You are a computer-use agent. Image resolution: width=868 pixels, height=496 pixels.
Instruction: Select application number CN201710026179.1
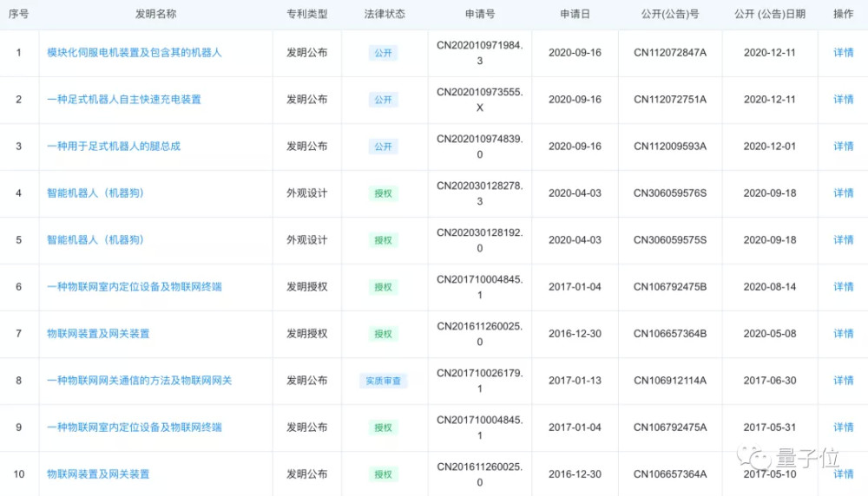(x=479, y=381)
